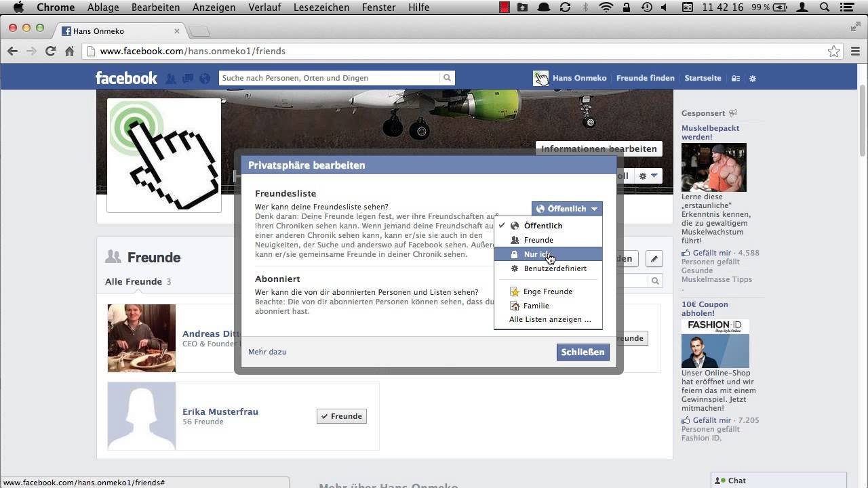The width and height of the screenshot is (868, 488).
Task: Click the search magnifier icon
Action: pyautogui.click(x=447, y=78)
